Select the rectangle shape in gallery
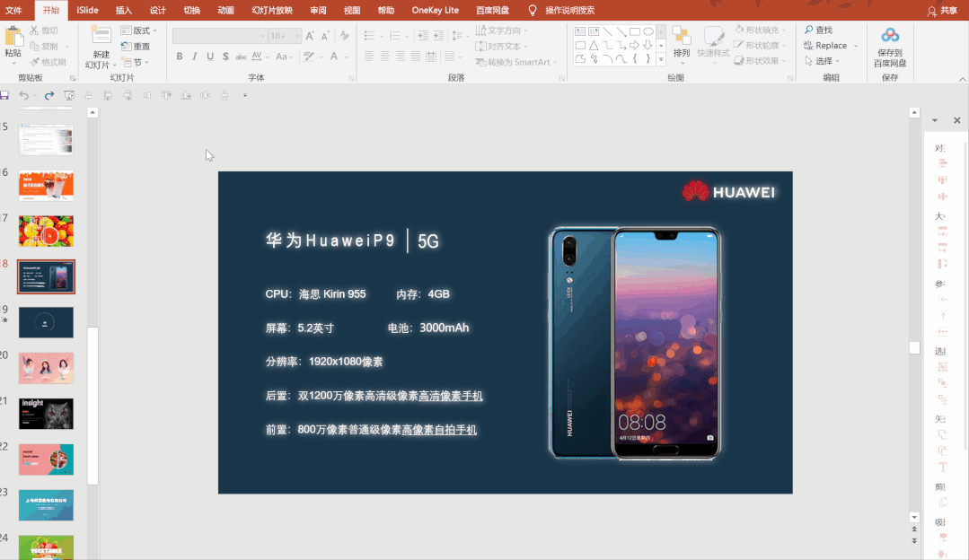This screenshot has width=969, height=560. [x=635, y=31]
